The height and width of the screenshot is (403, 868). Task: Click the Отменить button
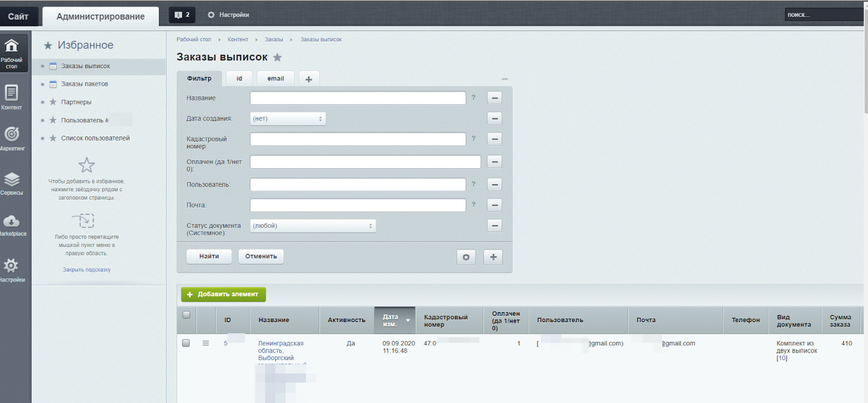(261, 257)
